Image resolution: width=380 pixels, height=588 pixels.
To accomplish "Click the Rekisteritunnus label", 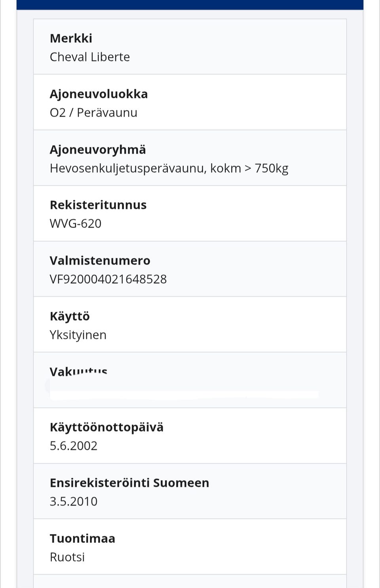I will point(98,205).
